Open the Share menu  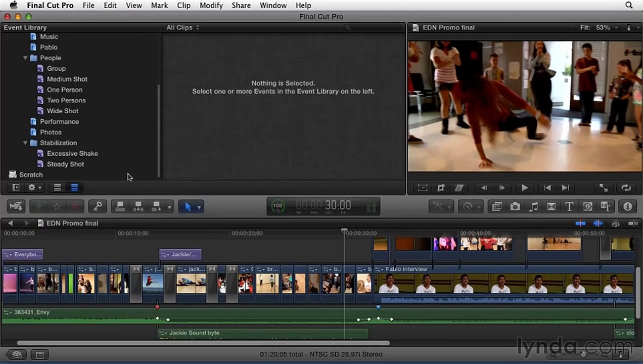tap(241, 5)
